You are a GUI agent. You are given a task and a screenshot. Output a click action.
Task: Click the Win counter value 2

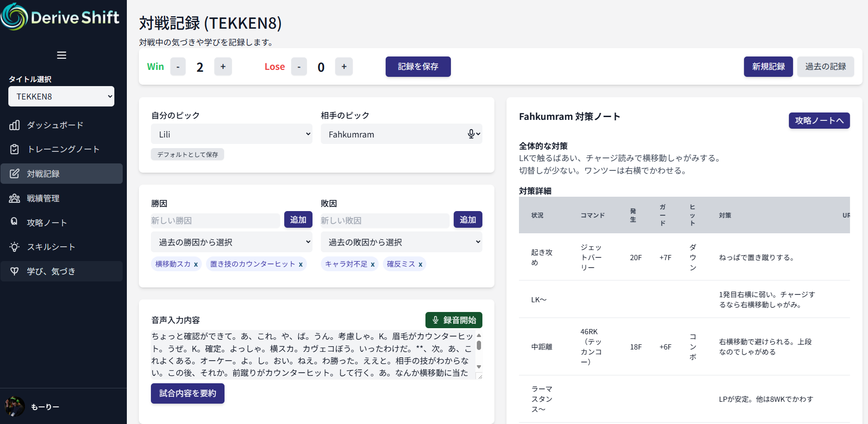click(200, 67)
